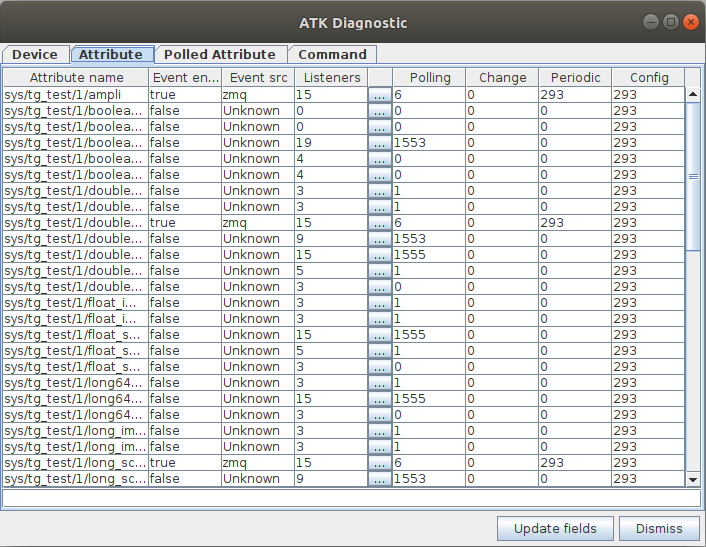Click the Polling column header

click(x=430, y=77)
